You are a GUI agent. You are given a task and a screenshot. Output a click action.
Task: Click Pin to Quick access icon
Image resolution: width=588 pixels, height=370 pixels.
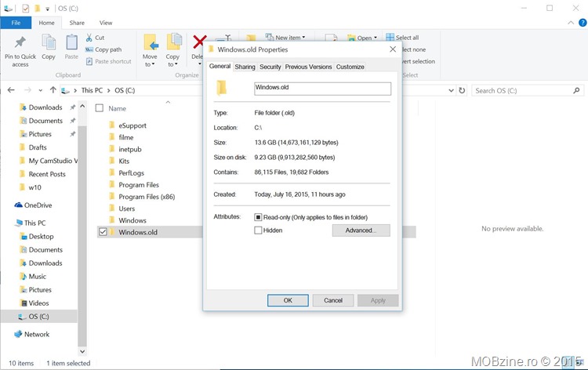20,42
